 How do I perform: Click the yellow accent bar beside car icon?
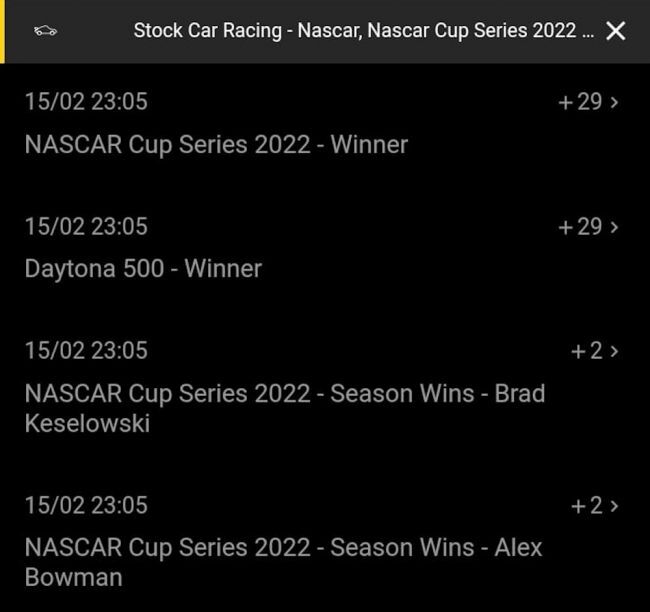3,31
